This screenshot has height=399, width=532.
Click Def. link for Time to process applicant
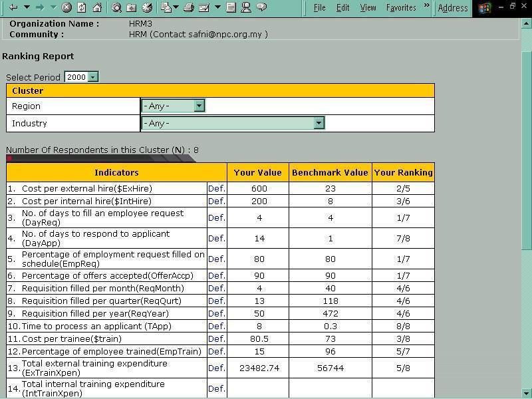(216, 327)
